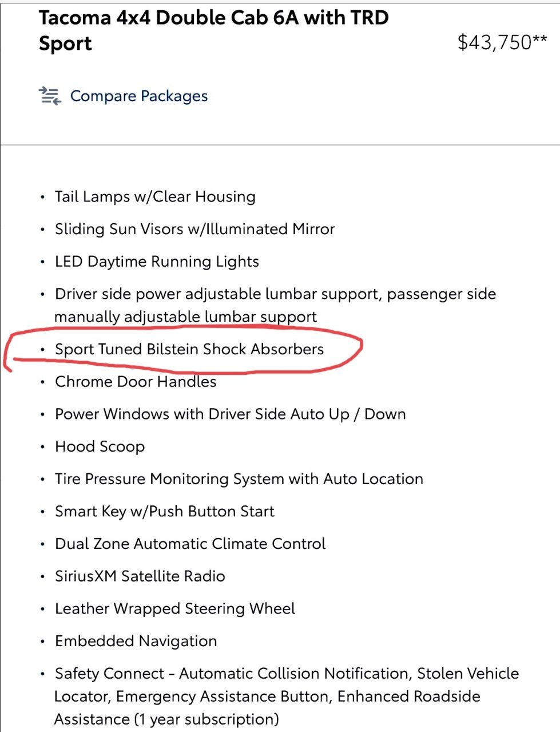Click Tire Pressure Monitoring System item
The image size is (560, 732).
tap(239, 479)
